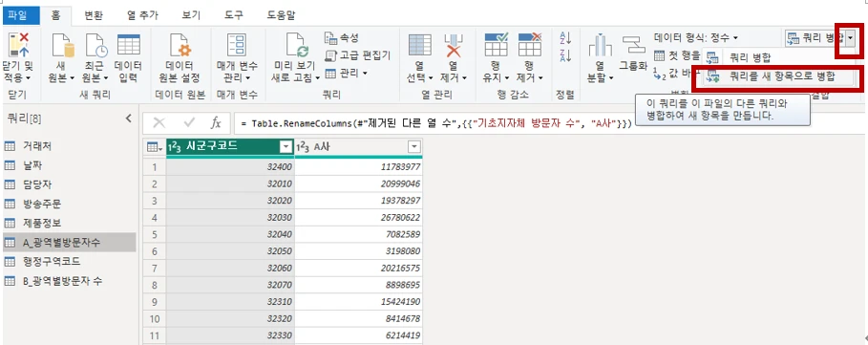The width and height of the screenshot is (868, 345).
Task: Select the A_광역별방문자수 query
Action: point(69,242)
